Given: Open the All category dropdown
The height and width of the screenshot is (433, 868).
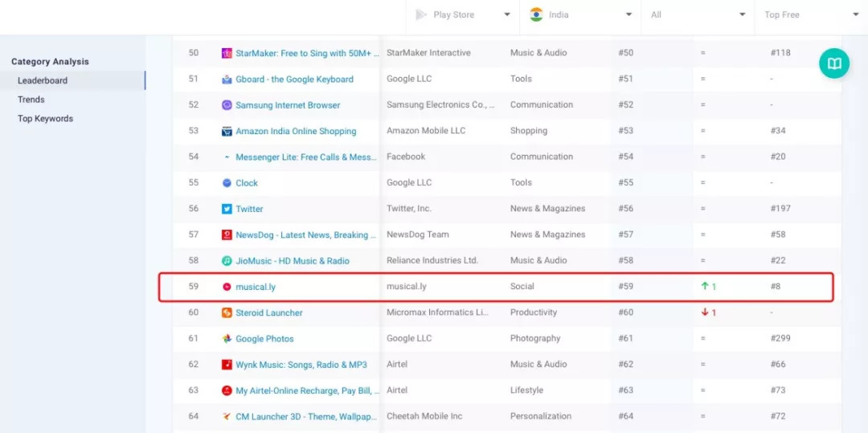Looking at the screenshot, I should [698, 15].
